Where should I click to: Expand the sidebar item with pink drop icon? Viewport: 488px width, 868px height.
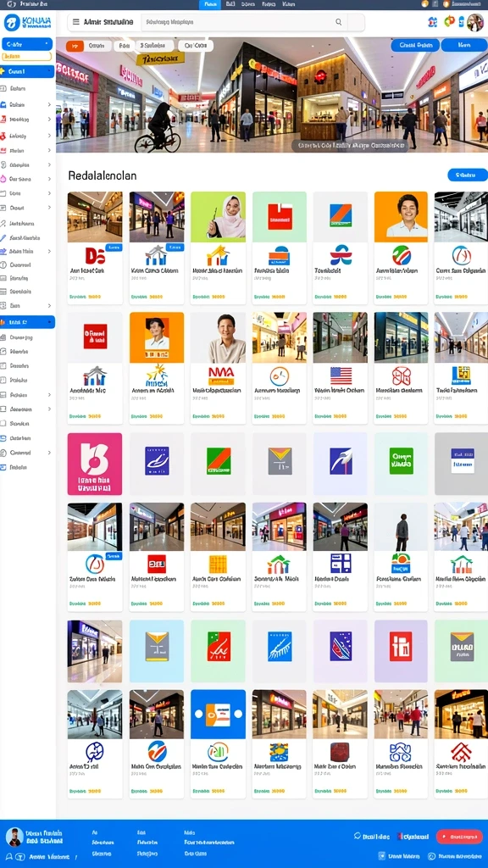[26, 179]
